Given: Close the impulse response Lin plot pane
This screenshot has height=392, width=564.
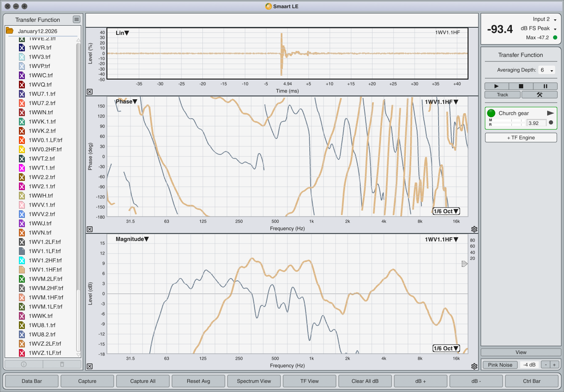Looking at the screenshot, I should click(x=90, y=92).
